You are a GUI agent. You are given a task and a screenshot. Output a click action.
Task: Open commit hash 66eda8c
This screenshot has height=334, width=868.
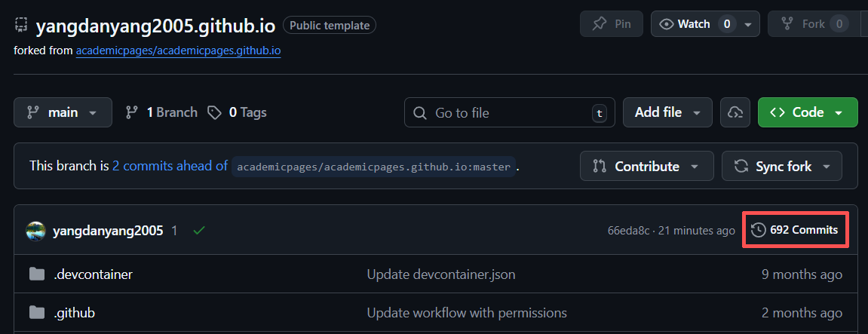[628, 231]
